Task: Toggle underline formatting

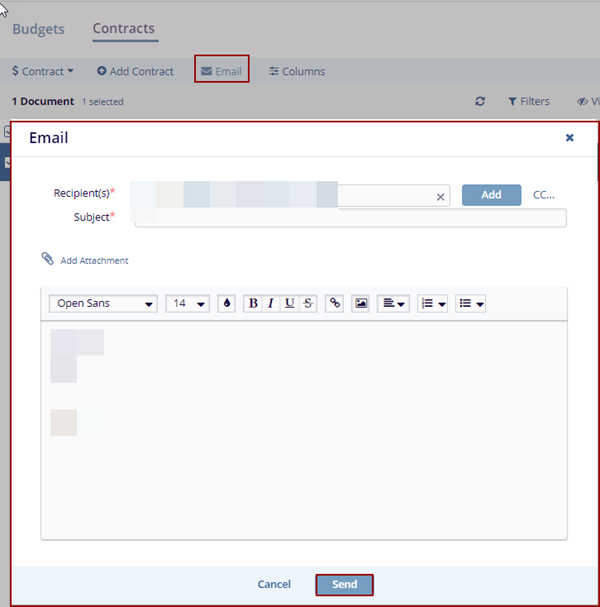Action: pos(289,303)
